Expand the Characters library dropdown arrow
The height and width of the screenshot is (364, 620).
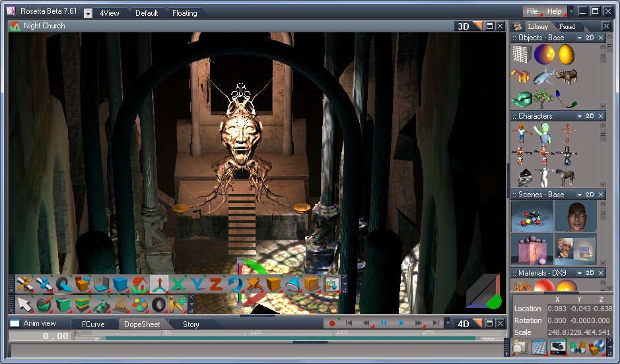[579, 116]
